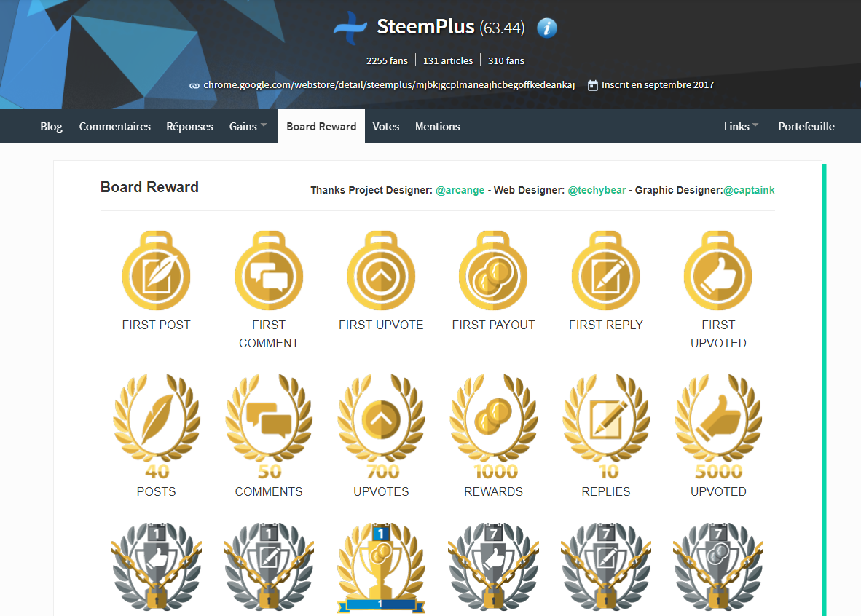Image resolution: width=861 pixels, height=616 pixels.
Task: Click the calendar icon beside Inscrit en septembre
Action: tap(592, 85)
